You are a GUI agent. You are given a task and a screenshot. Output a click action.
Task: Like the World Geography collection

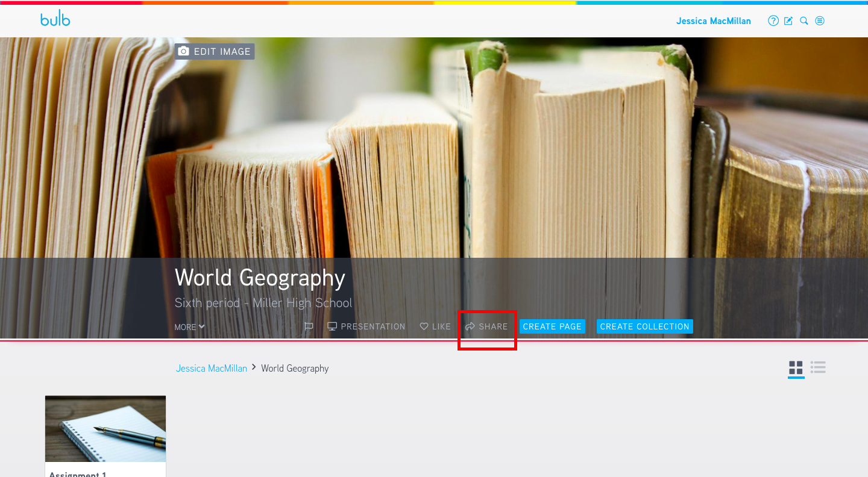pos(435,326)
